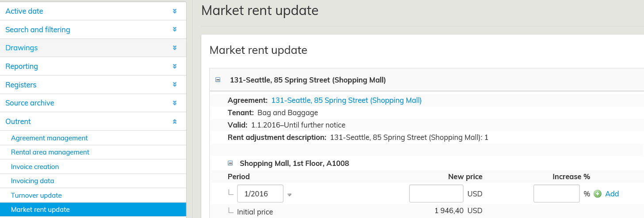Click the green plus Add icon
This screenshot has width=644, height=218.
[x=598, y=194]
